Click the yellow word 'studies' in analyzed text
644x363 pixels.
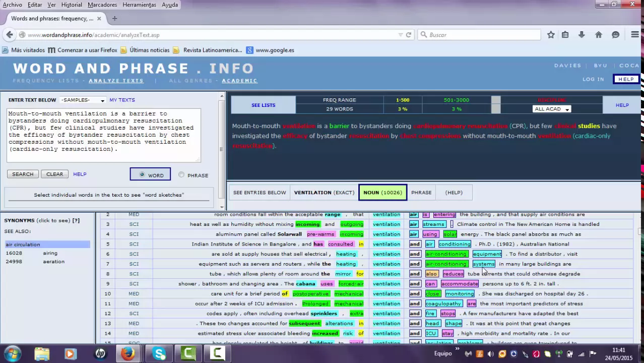(589, 126)
